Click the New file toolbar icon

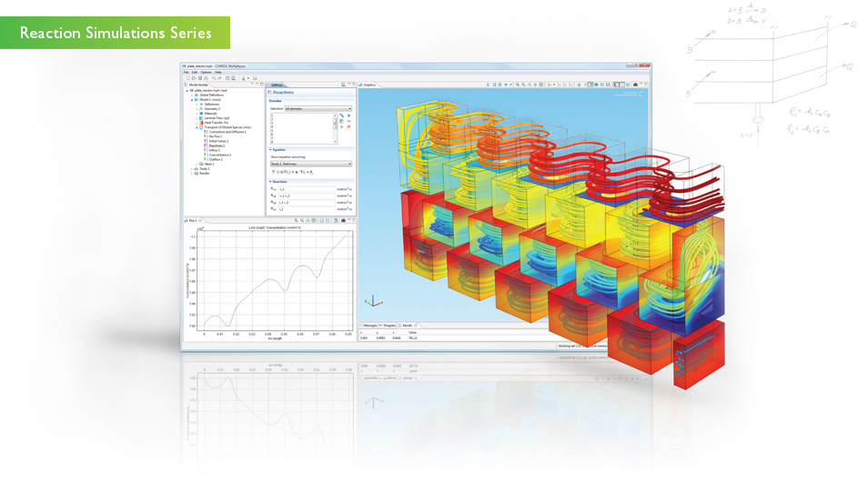coord(188,78)
